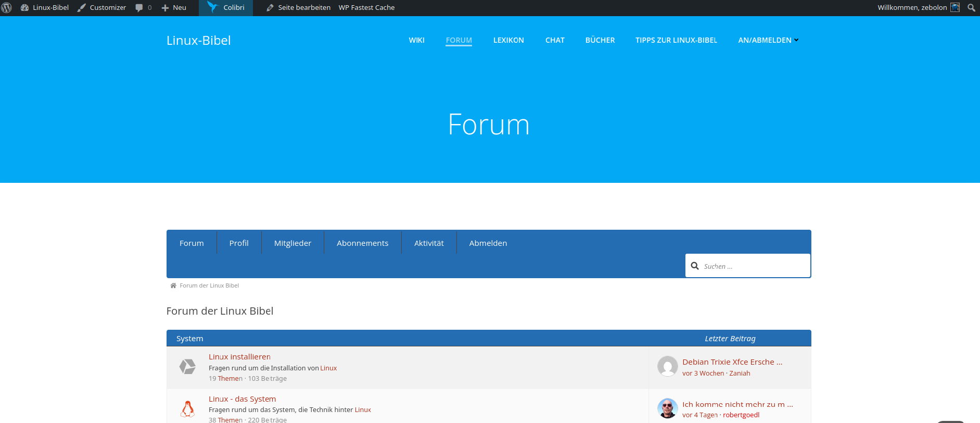Click the WordPress logo icon

pyautogui.click(x=7, y=8)
